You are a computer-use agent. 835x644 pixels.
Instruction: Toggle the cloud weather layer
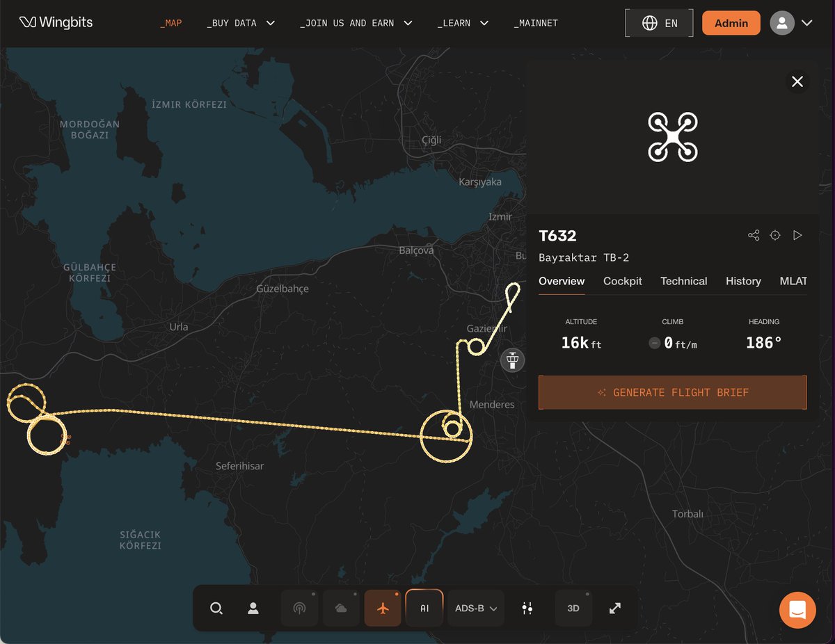pyautogui.click(x=341, y=609)
